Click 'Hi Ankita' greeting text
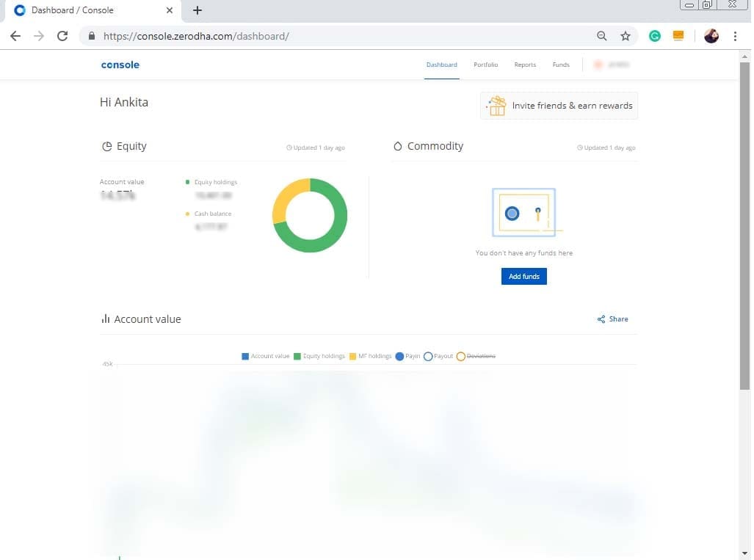The width and height of the screenshot is (754, 560). pos(124,103)
